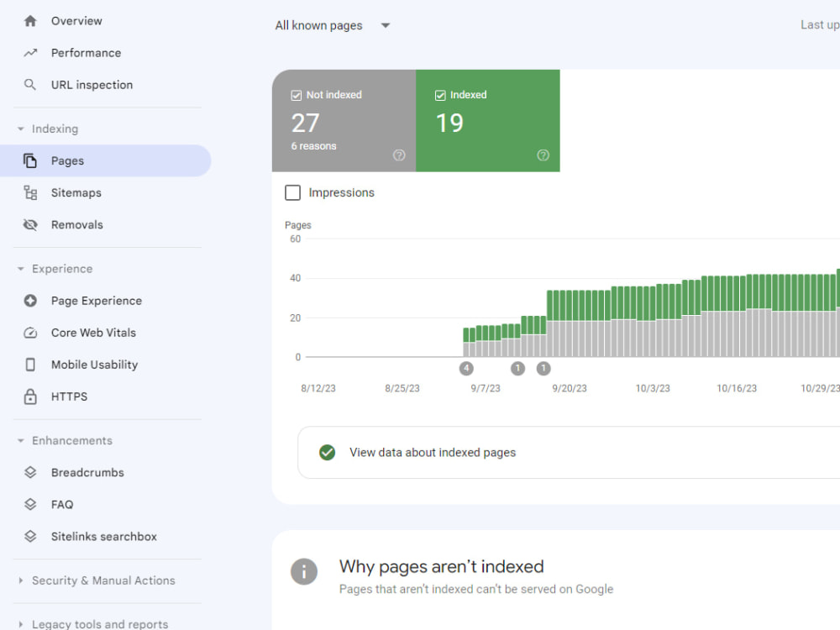Viewport: 840px width, 630px height.
Task: Click the Pages document icon
Action: pyautogui.click(x=30, y=160)
